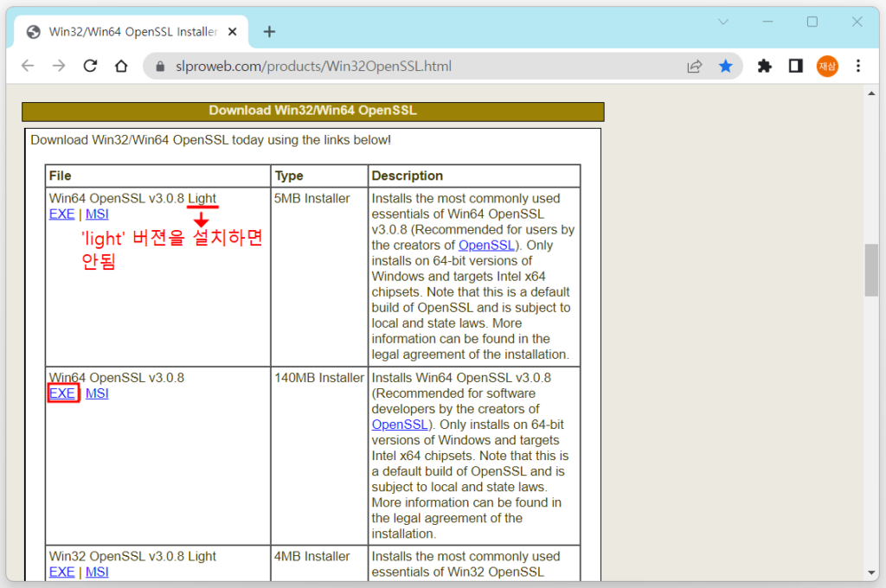Open a new browser tab
The image size is (886, 588).
(x=269, y=32)
